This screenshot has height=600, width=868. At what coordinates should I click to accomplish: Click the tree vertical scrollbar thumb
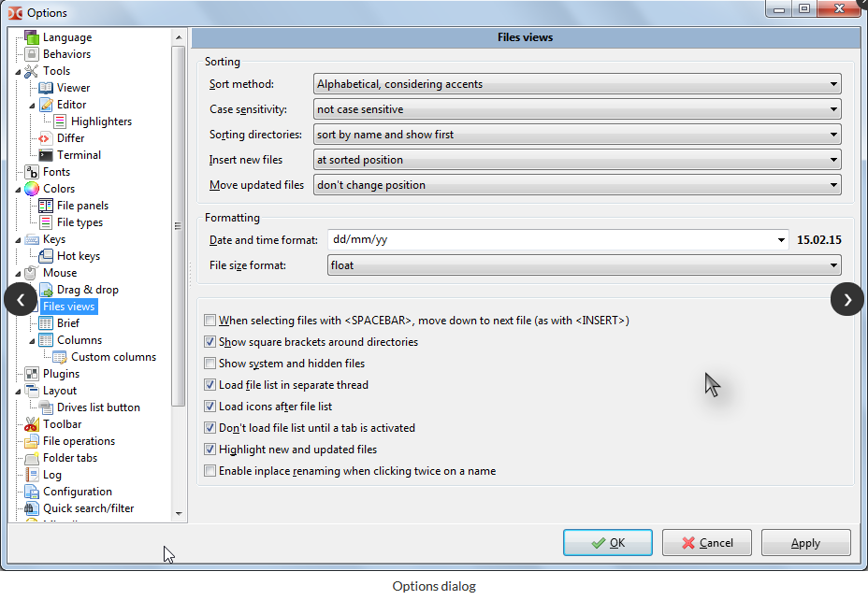point(179,226)
